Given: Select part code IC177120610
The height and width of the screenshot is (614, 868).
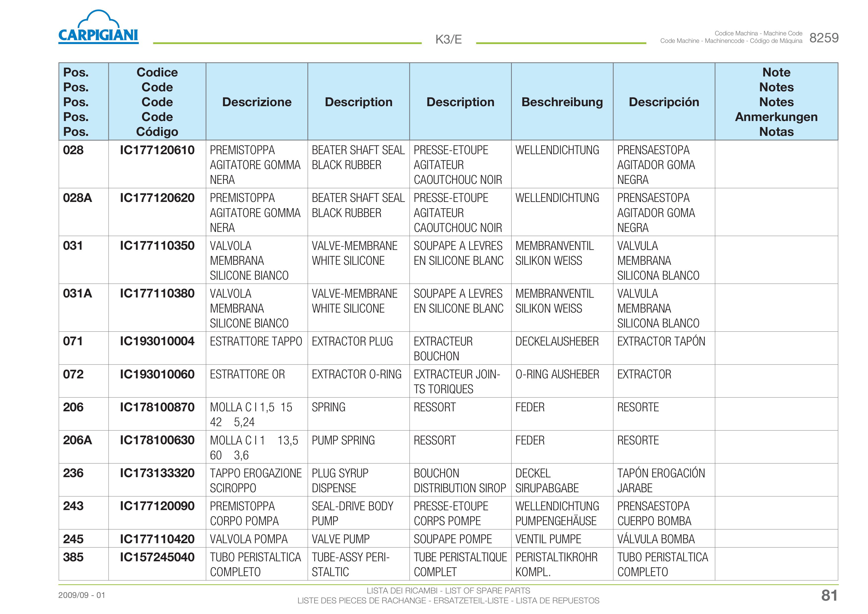Looking at the screenshot, I should [x=157, y=150].
